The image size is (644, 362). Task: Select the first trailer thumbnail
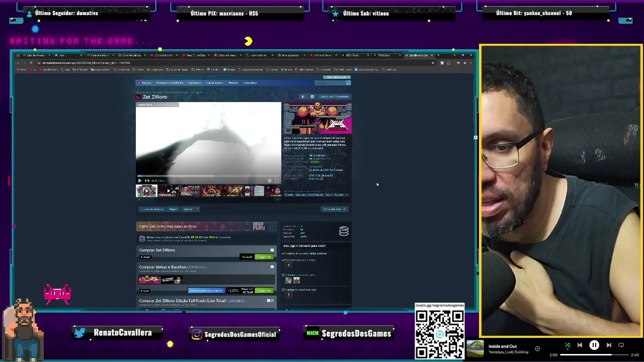point(146,191)
